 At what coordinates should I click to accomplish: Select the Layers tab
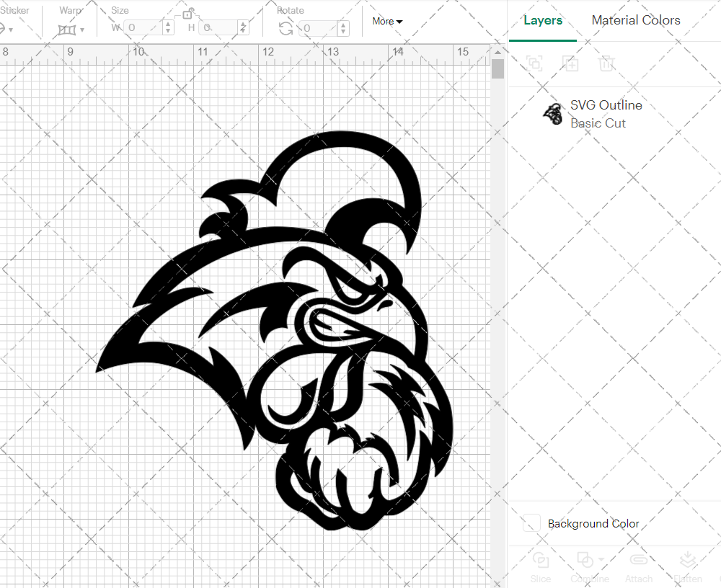coord(543,20)
